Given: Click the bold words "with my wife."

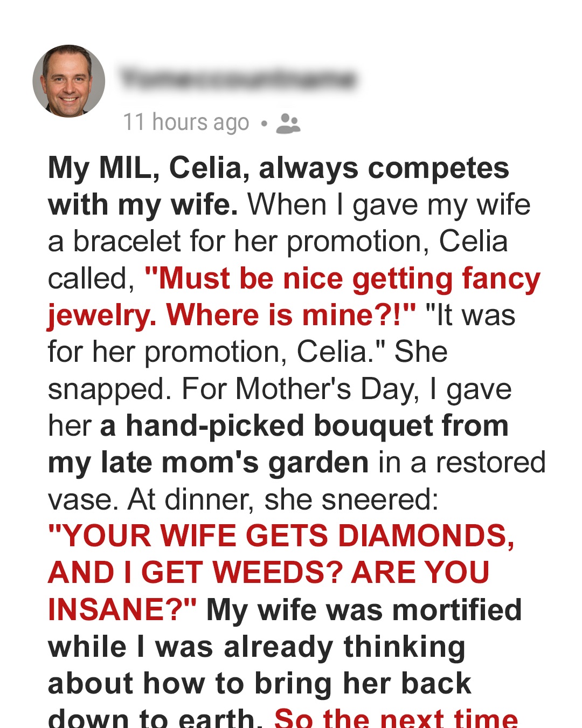Looking at the screenshot, I should tap(143, 205).
